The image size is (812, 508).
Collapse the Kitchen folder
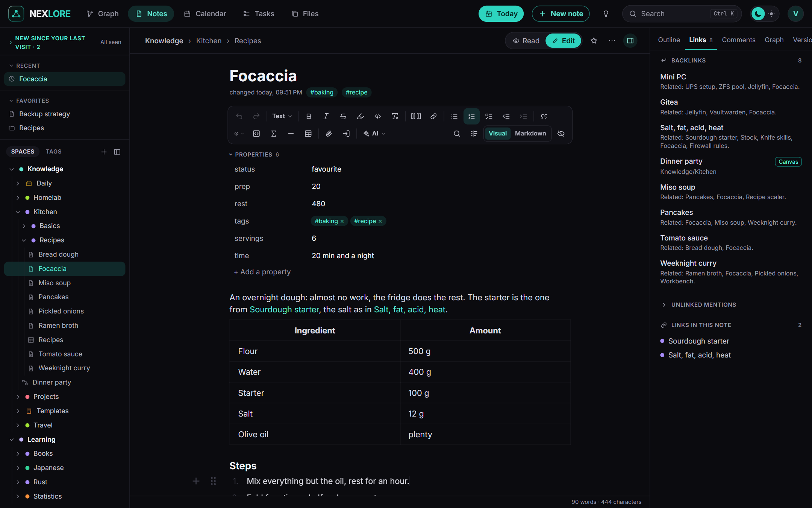click(18, 212)
